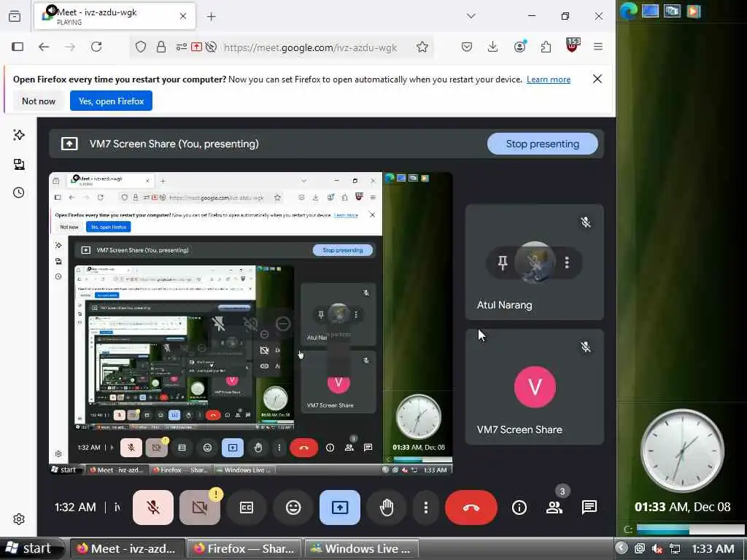The height and width of the screenshot is (560, 747).
Task: Open AI chatbot sparkle icon in sidebar
Action: 18,135
